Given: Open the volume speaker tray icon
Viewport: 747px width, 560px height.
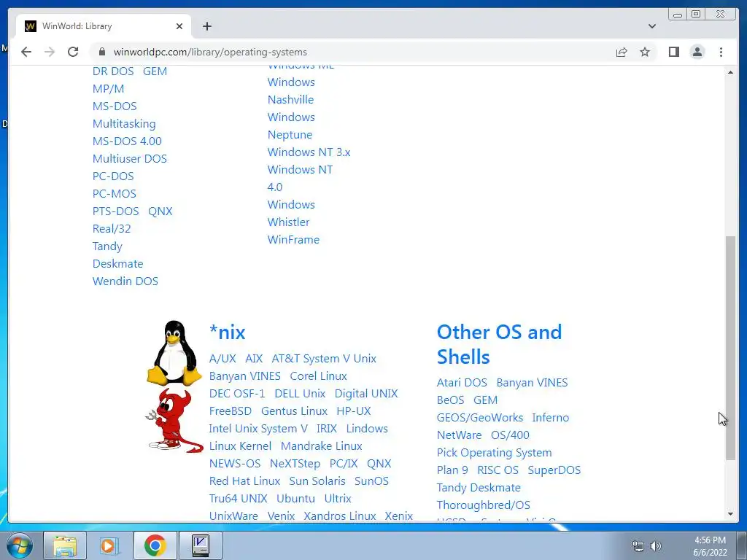Looking at the screenshot, I should tap(656, 546).
